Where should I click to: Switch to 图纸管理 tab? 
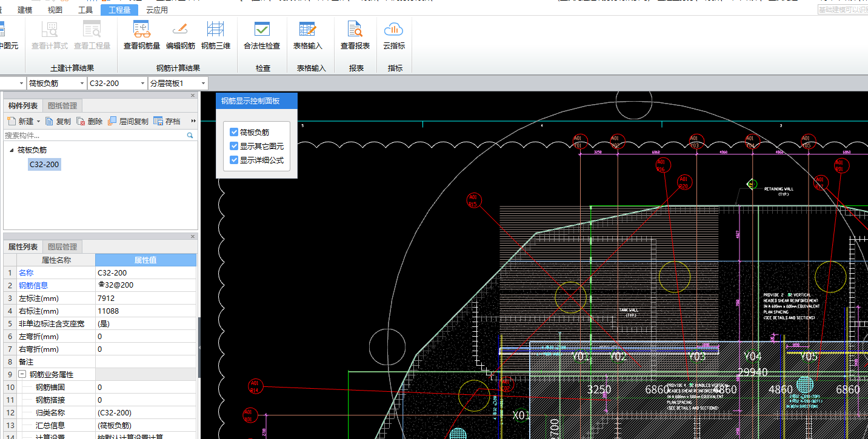(62, 106)
